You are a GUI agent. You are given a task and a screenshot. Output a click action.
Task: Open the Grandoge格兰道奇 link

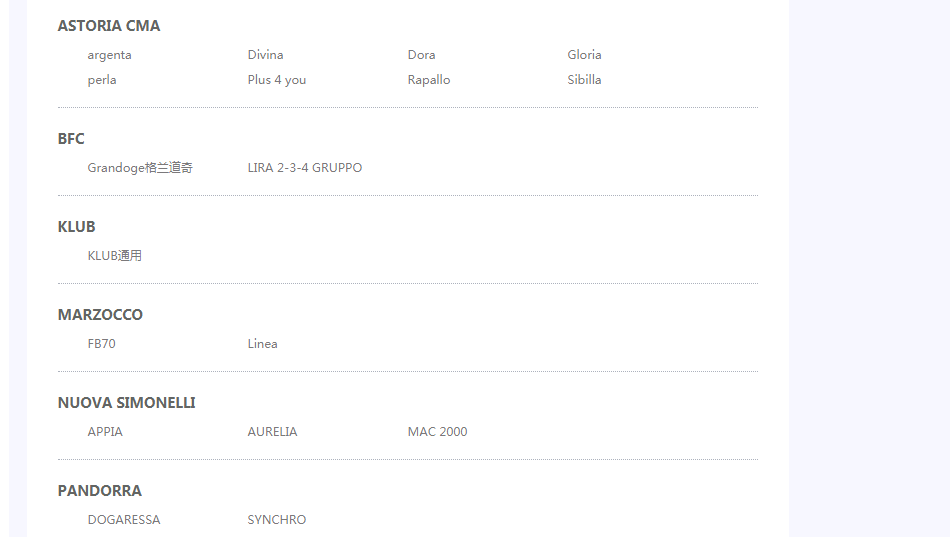click(140, 168)
